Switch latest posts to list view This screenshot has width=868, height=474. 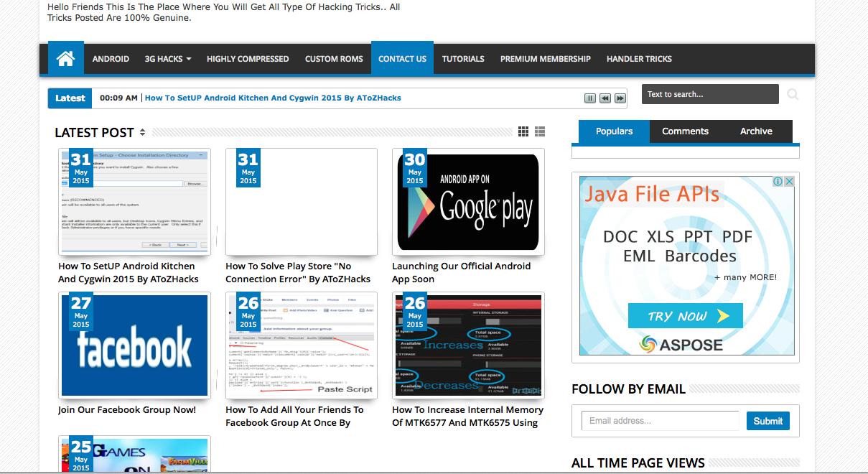pos(540,131)
